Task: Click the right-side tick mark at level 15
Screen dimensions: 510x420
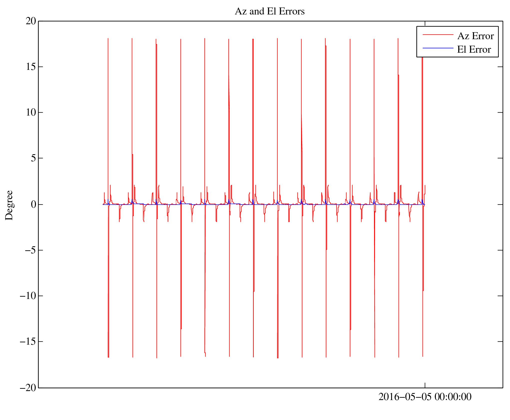Action: [x=500, y=67]
